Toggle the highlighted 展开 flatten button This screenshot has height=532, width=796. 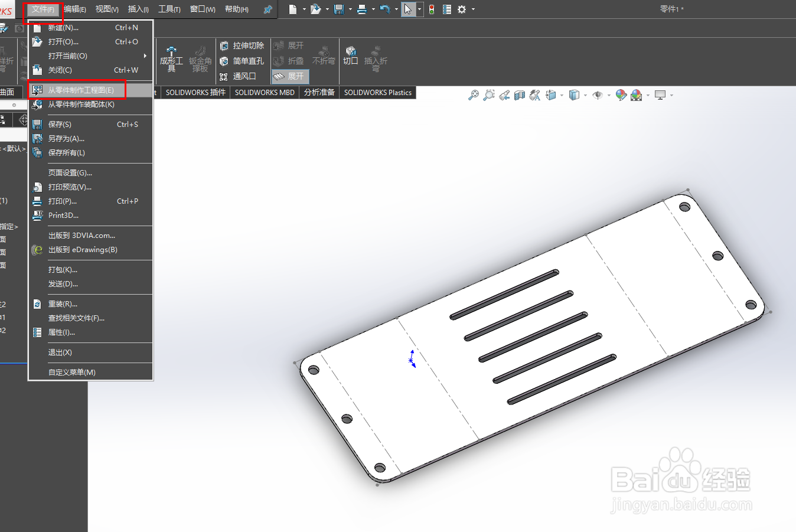click(290, 76)
